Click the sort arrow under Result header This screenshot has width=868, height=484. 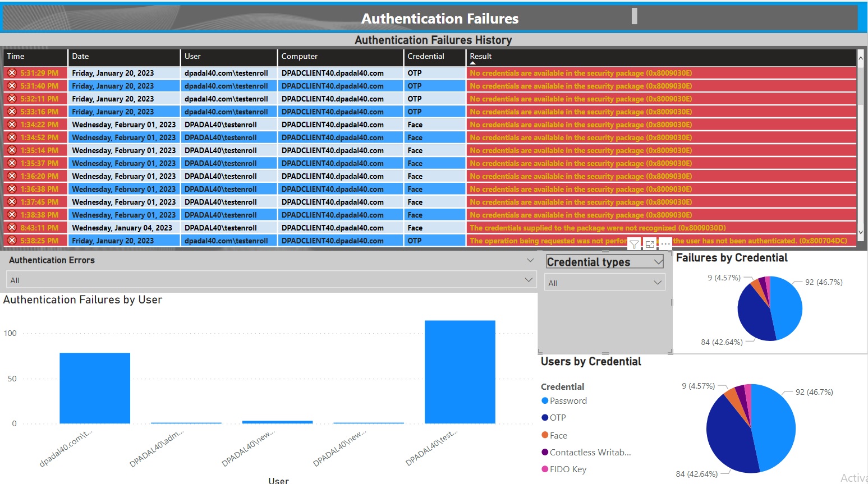coord(472,63)
